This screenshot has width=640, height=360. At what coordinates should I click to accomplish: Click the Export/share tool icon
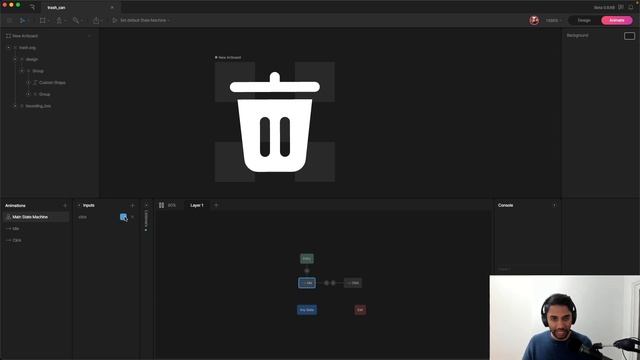96,20
